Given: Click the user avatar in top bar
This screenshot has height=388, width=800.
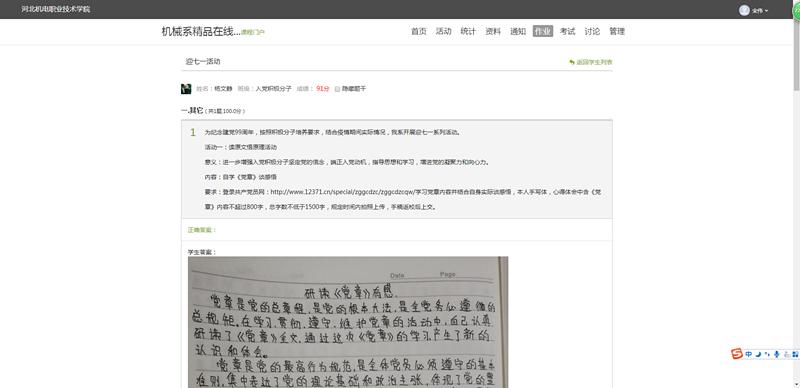Looking at the screenshot, I should point(744,10).
